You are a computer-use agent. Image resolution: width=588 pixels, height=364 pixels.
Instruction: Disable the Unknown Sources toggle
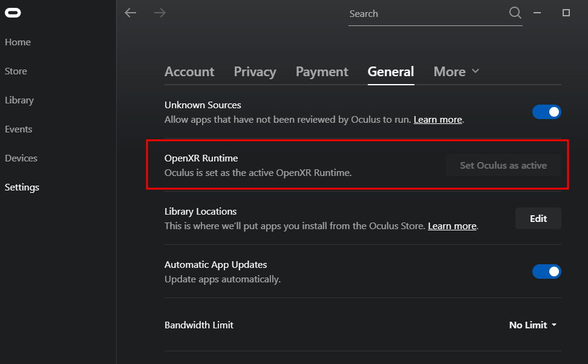tap(546, 112)
